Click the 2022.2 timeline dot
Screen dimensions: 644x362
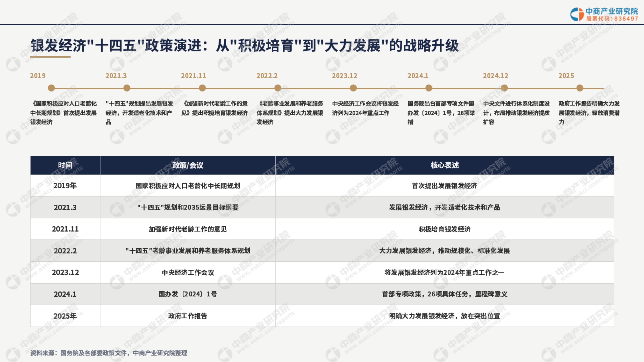(x=278, y=88)
